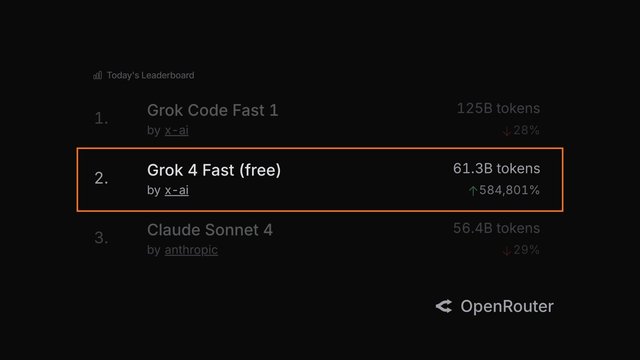Click the rank number 3.
The height and width of the screenshot is (360, 640).
click(x=101, y=238)
